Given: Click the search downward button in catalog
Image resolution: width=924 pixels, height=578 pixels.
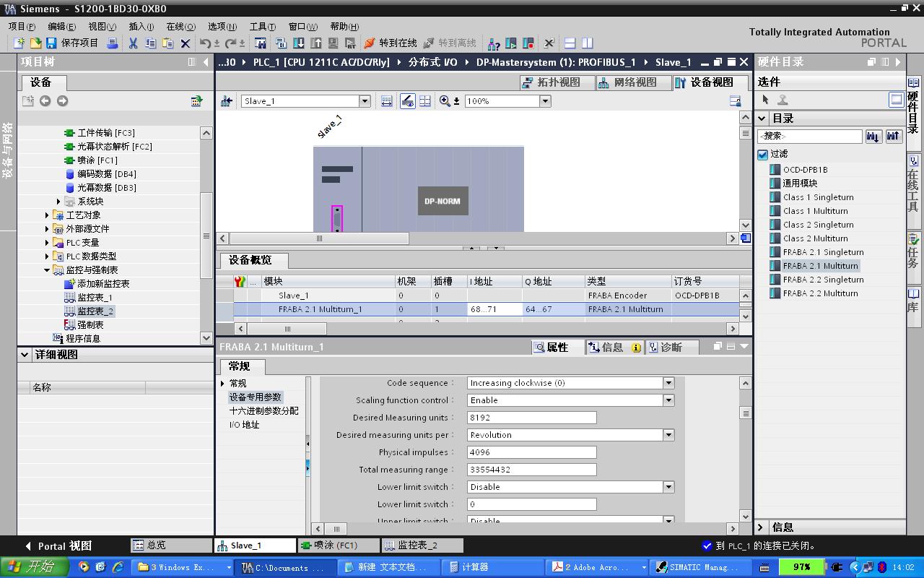Looking at the screenshot, I should (873, 136).
